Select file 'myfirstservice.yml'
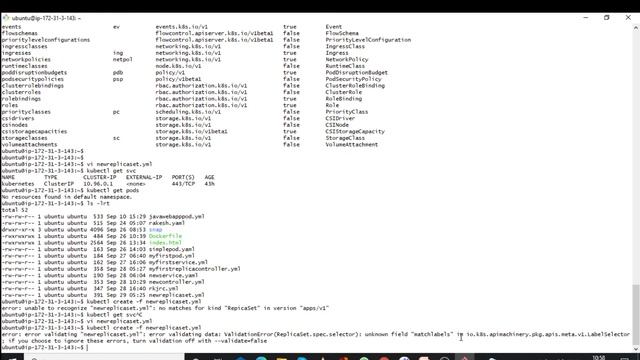Screen dimensions: 640x360 [178, 262]
